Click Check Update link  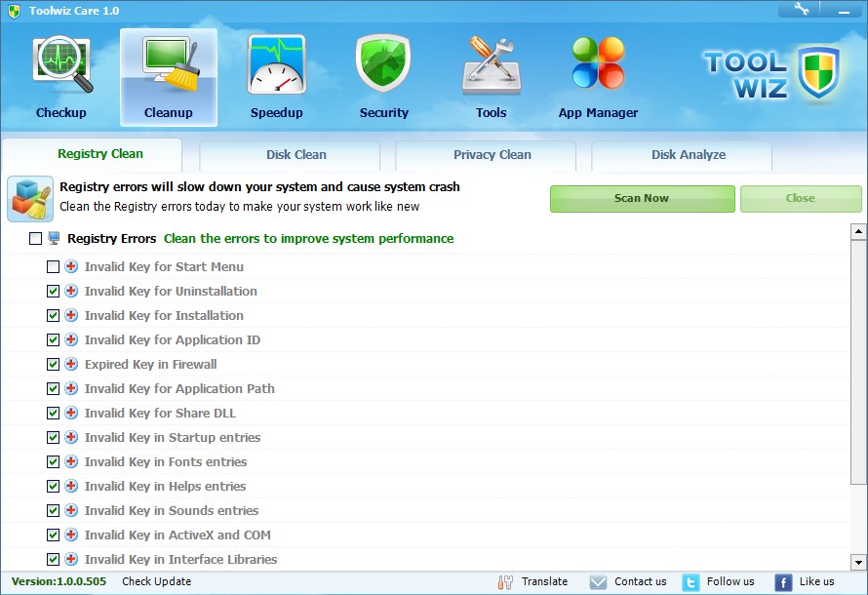tap(157, 581)
